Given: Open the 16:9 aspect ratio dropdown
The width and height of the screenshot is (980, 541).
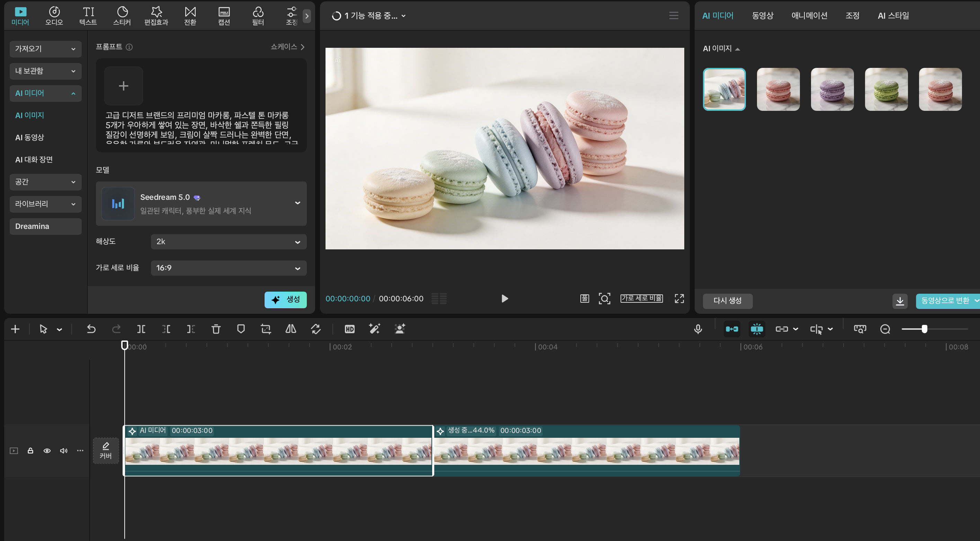Looking at the screenshot, I should coord(228,268).
